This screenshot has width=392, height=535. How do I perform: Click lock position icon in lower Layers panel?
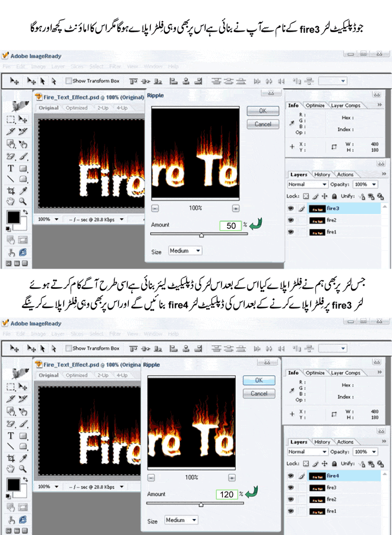(x=324, y=464)
